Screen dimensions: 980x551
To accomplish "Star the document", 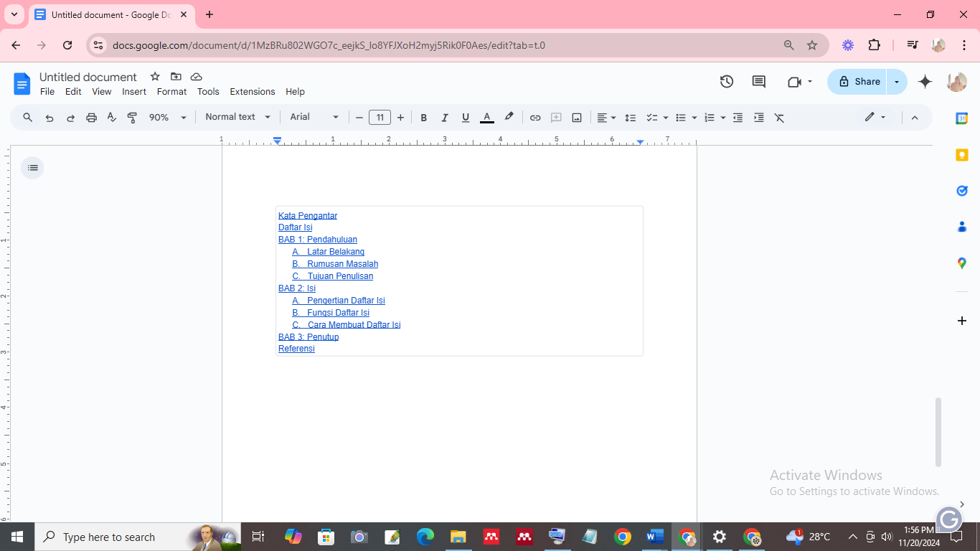I will pos(155,77).
